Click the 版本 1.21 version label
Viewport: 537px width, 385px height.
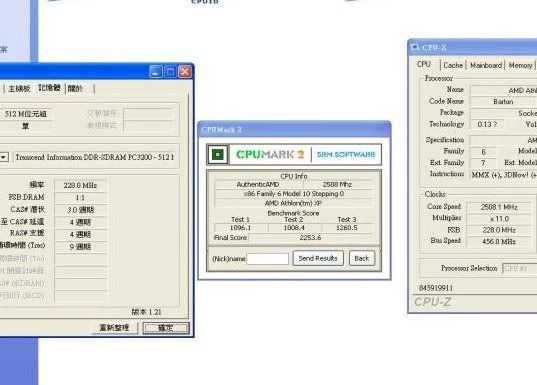point(146,312)
